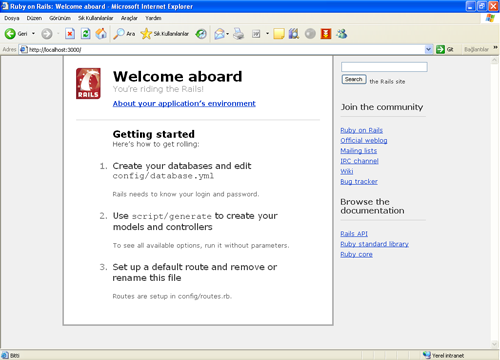Click the mail envelope icon
500x360 pixels.
tap(219, 34)
